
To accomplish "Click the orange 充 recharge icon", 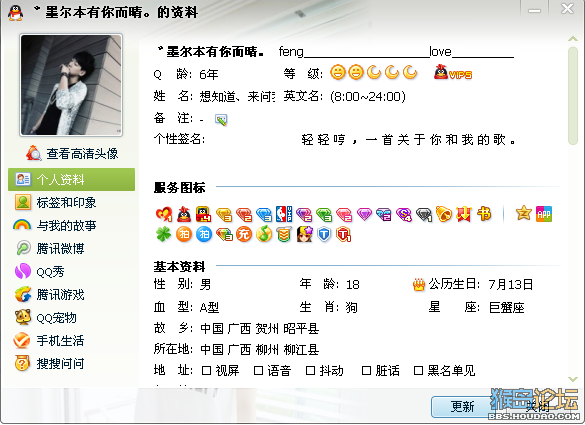I will (x=244, y=234).
